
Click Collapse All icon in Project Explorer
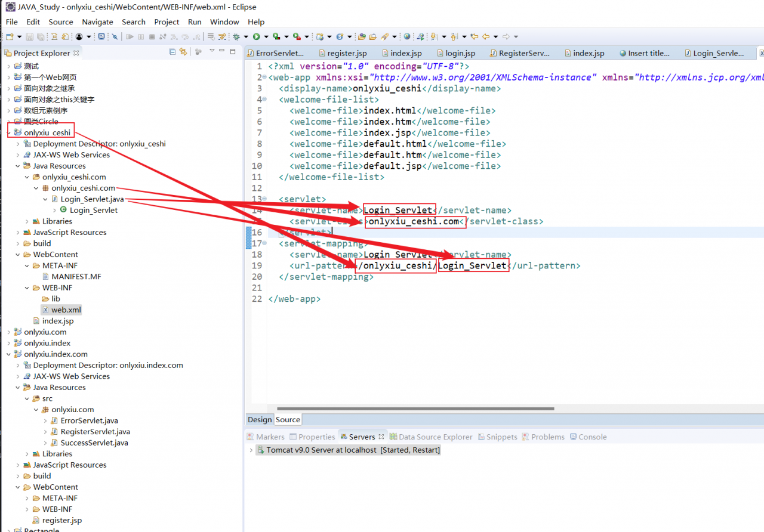[172, 52]
